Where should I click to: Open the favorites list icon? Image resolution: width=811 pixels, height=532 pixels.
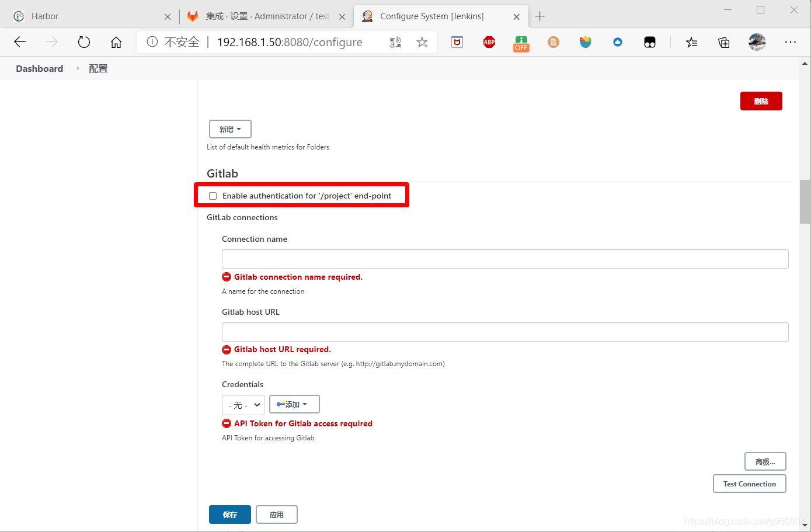(x=692, y=42)
